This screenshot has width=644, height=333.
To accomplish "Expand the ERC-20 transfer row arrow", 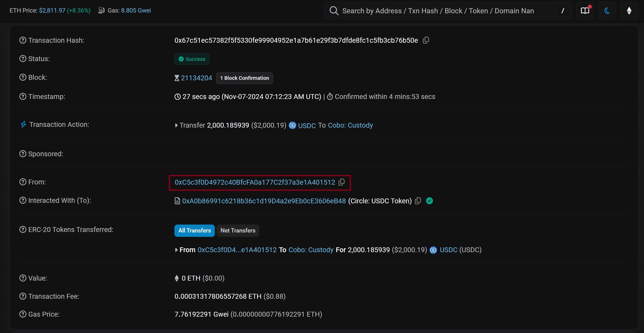I will click(x=176, y=250).
